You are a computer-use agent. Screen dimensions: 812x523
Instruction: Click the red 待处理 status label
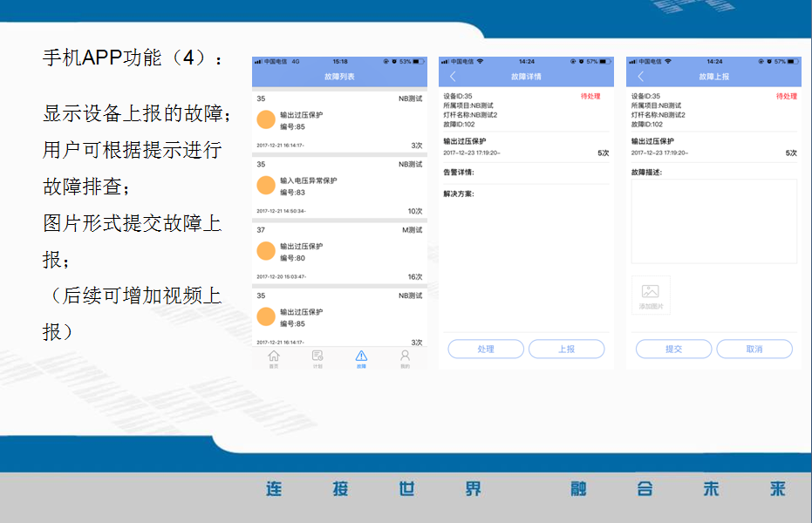pos(591,94)
